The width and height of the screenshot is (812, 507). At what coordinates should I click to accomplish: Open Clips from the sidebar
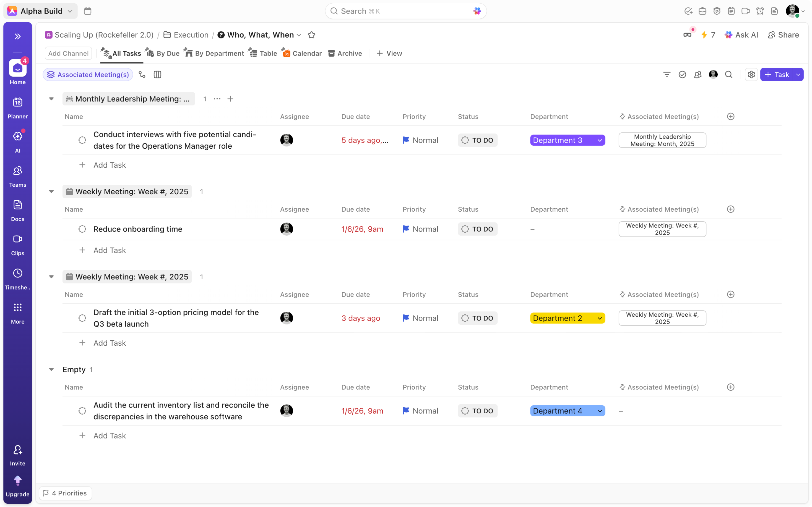pyautogui.click(x=17, y=245)
